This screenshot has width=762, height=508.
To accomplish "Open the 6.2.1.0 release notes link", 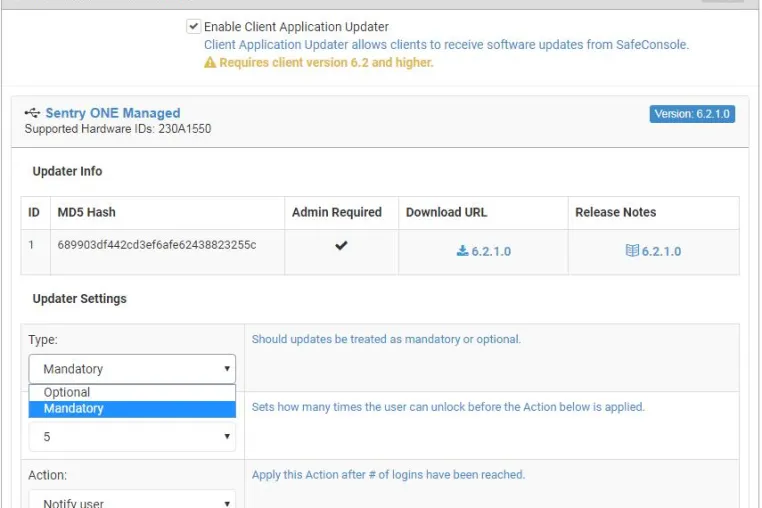I will pos(653,251).
